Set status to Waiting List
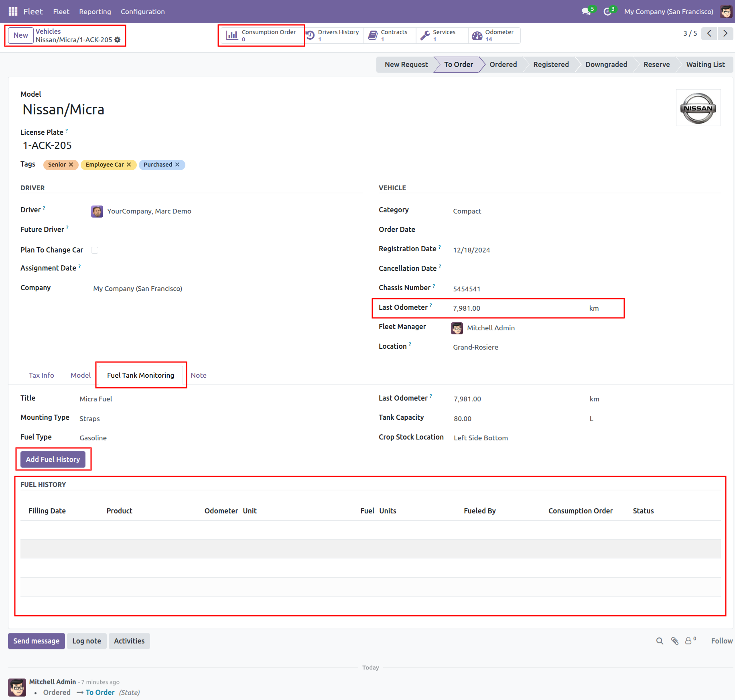735x700 pixels. pos(705,65)
